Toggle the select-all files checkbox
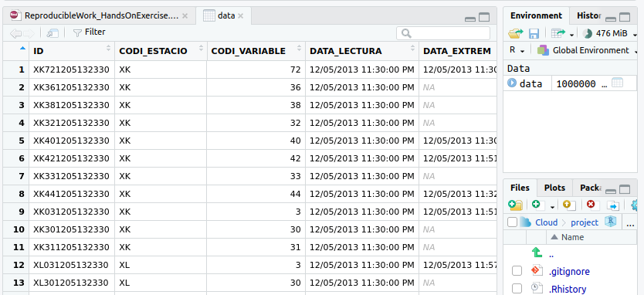This screenshot has width=644, height=295. [512, 222]
